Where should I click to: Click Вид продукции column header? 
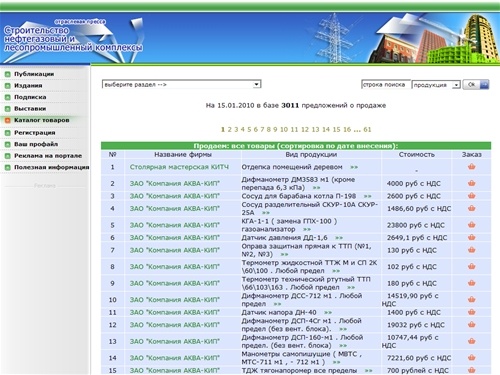(x=311, y=155)
